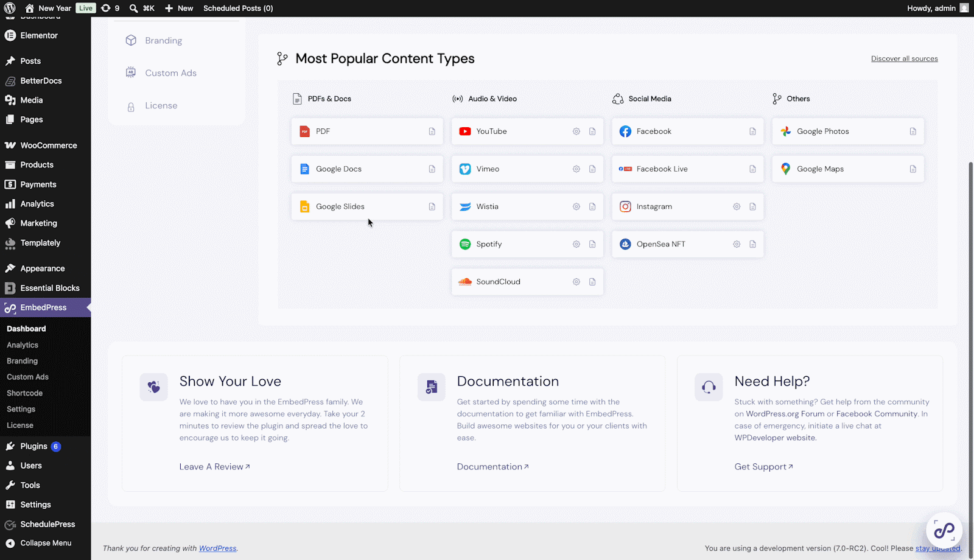974x560 pixels.
Task: Open the New content dropdown
Action: tap(179, 9)
